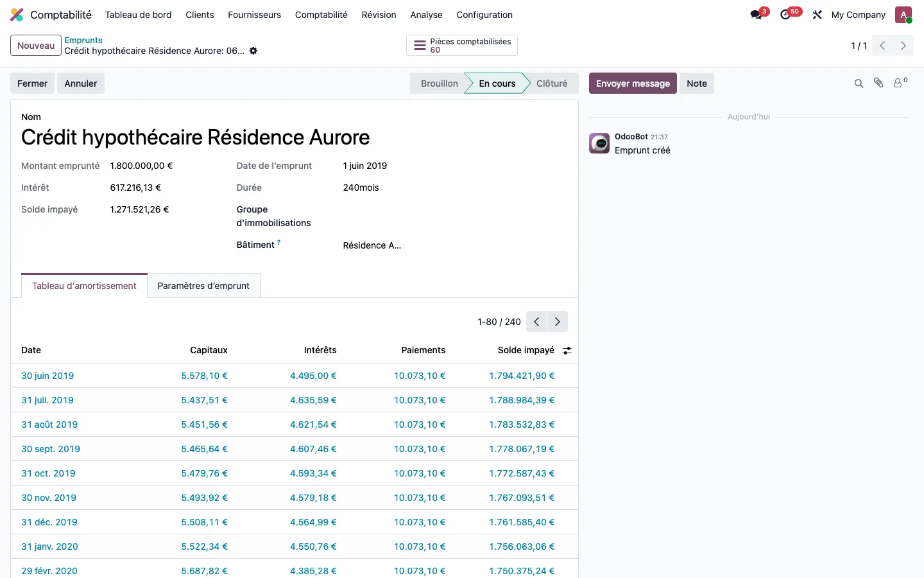Open the 31 oct. 2019 amortization line
This screenshot has width=924, height=578.
[295, 473]
